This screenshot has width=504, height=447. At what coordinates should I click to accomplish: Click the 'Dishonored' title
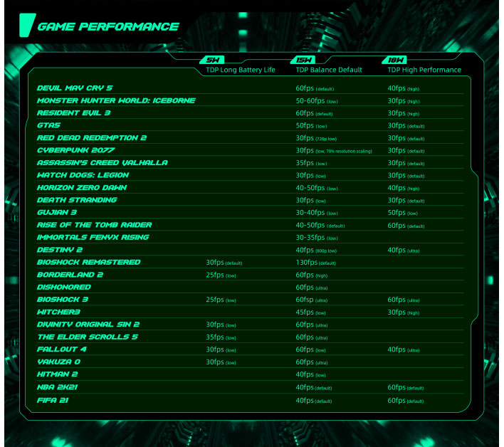click(63, 287)
